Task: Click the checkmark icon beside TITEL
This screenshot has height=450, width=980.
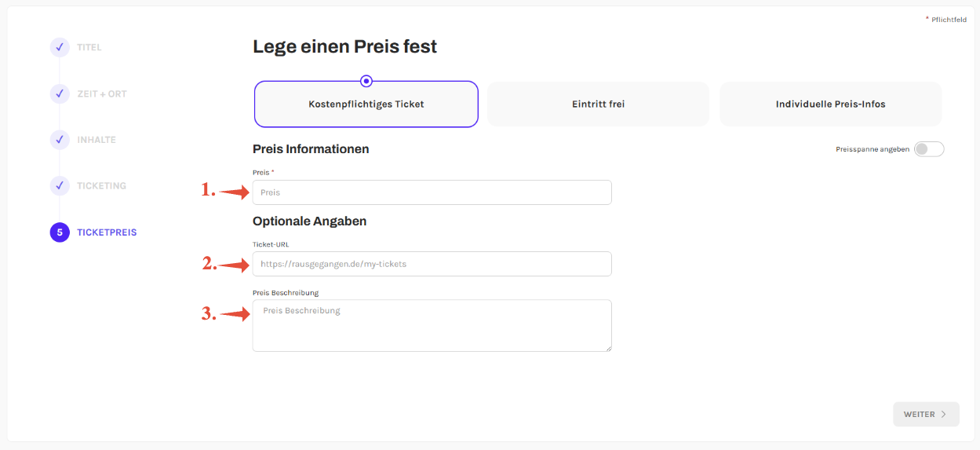Action: [x=60, y=48]
